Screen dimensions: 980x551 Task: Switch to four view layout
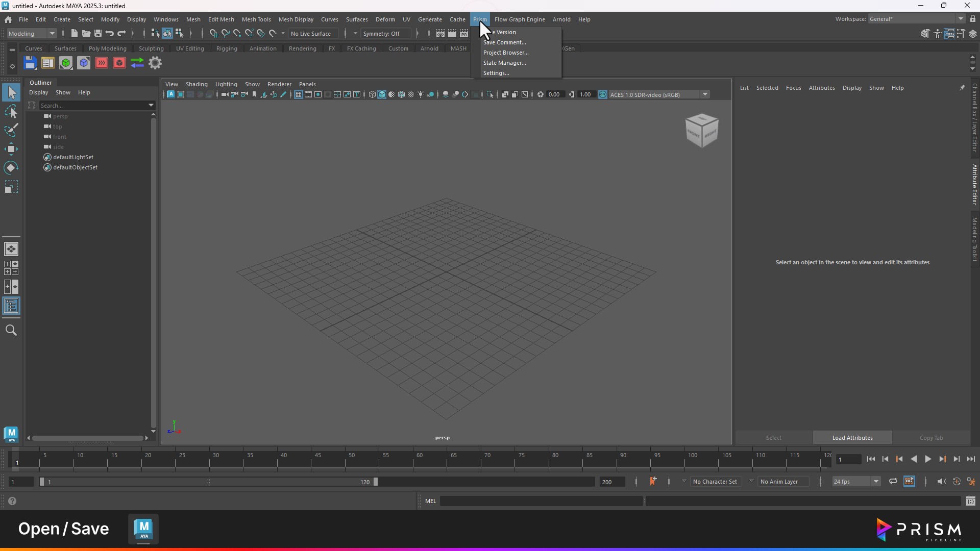pos(11,268)
